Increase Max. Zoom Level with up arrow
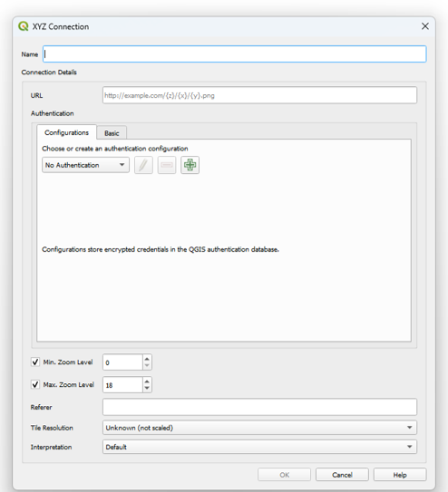 (147, 381)
